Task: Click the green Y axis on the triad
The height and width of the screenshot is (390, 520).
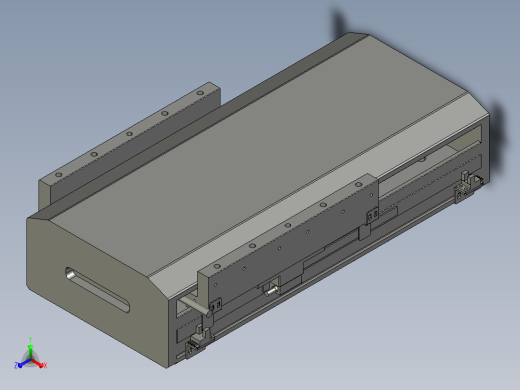Action: (30, 351)
